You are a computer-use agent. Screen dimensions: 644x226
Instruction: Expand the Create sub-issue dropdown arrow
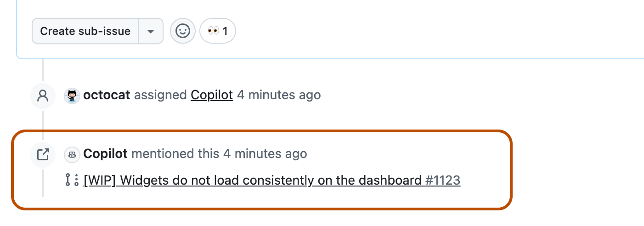151,31
